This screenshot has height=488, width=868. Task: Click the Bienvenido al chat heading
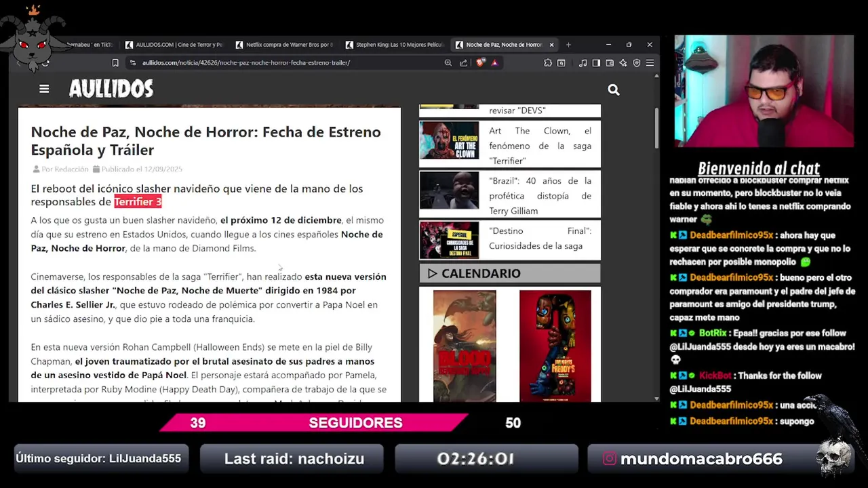[x=759, y=169]
